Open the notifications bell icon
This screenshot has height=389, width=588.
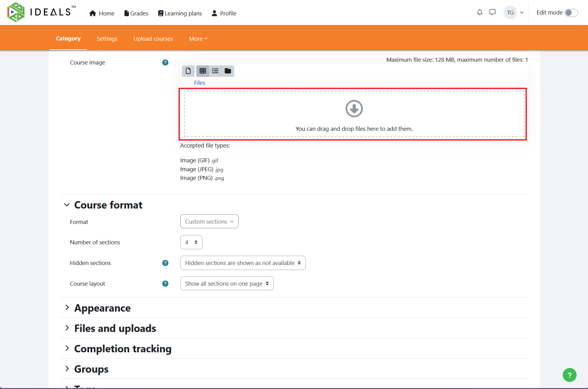click(x=480, y=12)
